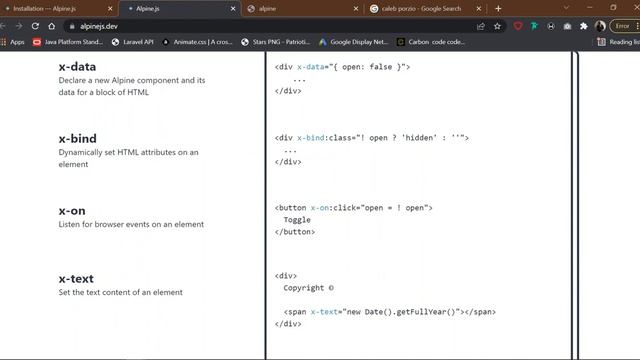Open the red shield extension icon
640x360 pixels.
point(518,26)
